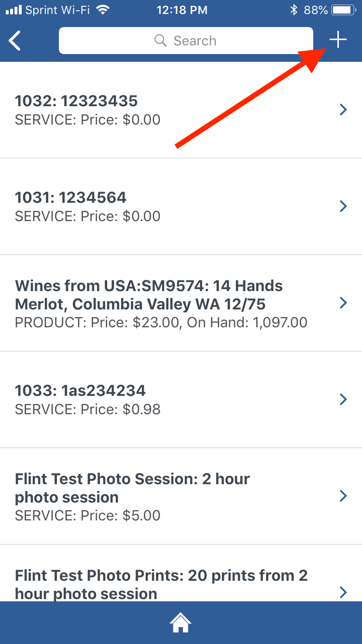This screenshot has width=362, height=644.
Task: Open chevron for Flint Test Photo Prints
Action: (343, 592)
